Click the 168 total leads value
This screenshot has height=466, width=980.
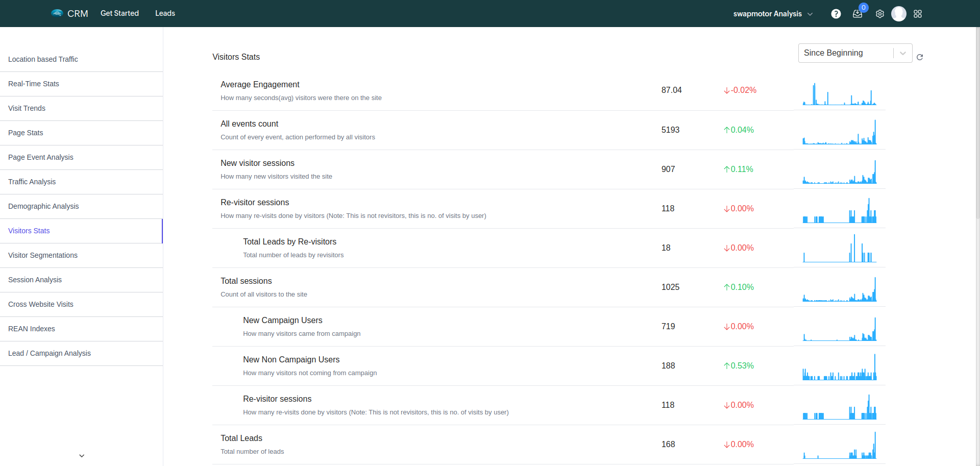[668, 444]
